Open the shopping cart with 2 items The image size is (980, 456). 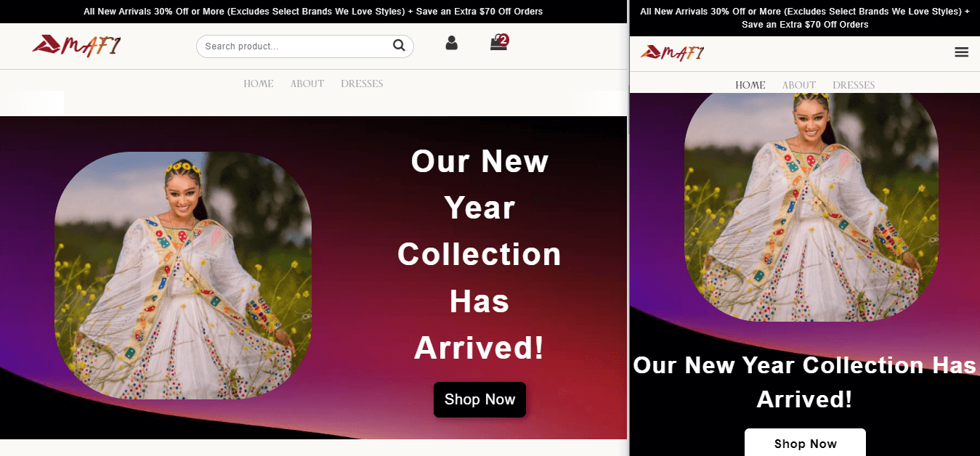tap(498, 43)
